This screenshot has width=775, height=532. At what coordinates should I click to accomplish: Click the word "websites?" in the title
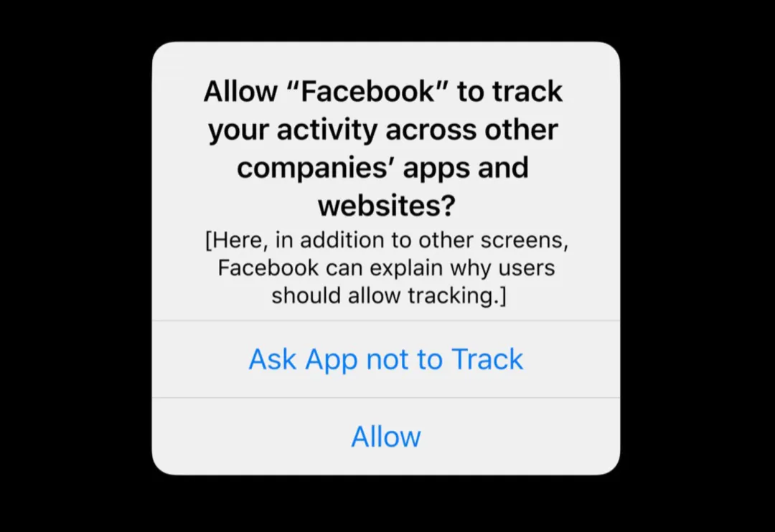(386, 206)
